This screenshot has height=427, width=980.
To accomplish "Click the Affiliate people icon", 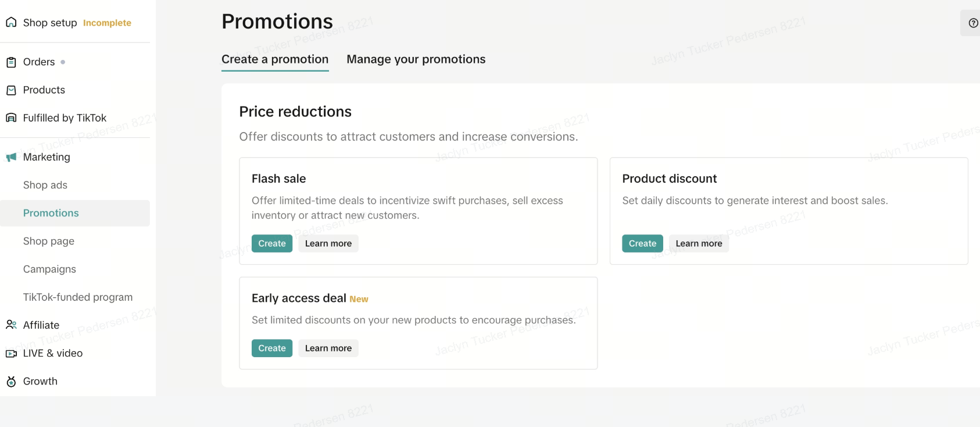I will point(11,325).
